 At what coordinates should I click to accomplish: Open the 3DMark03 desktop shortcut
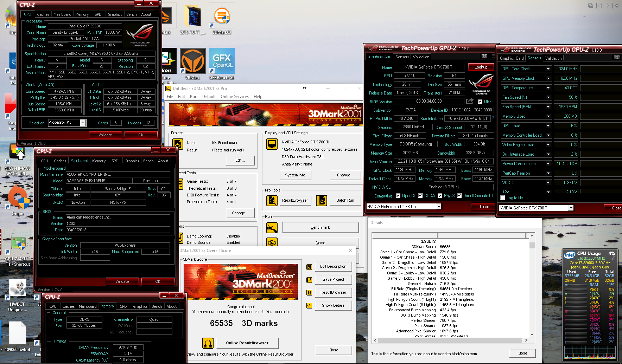[222, 19]
